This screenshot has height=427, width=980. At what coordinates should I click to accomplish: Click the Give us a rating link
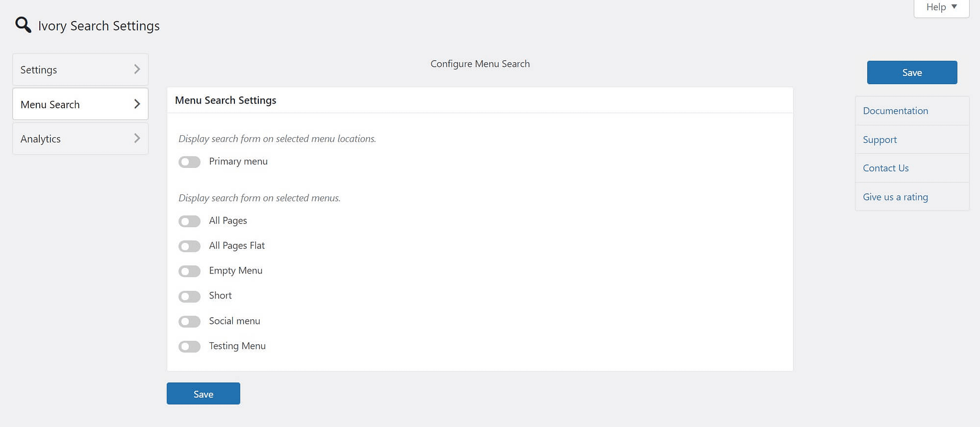click(x=895, y=197)
